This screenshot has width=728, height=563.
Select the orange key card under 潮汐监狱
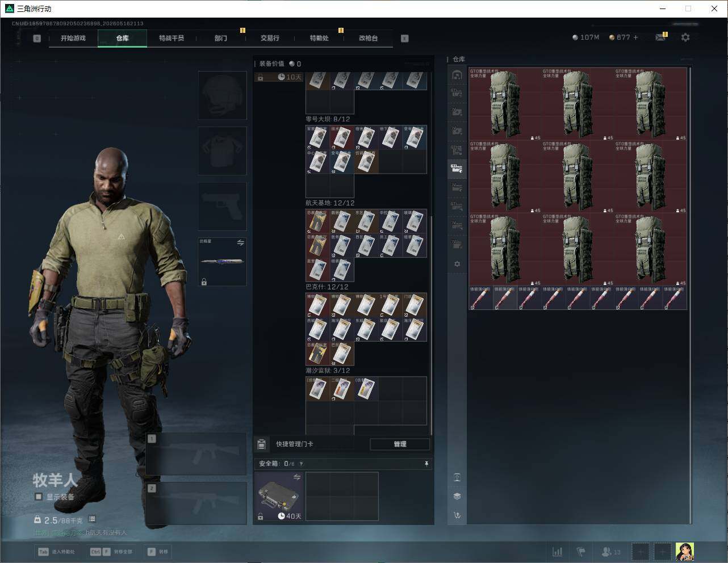(x=342, y=389)
